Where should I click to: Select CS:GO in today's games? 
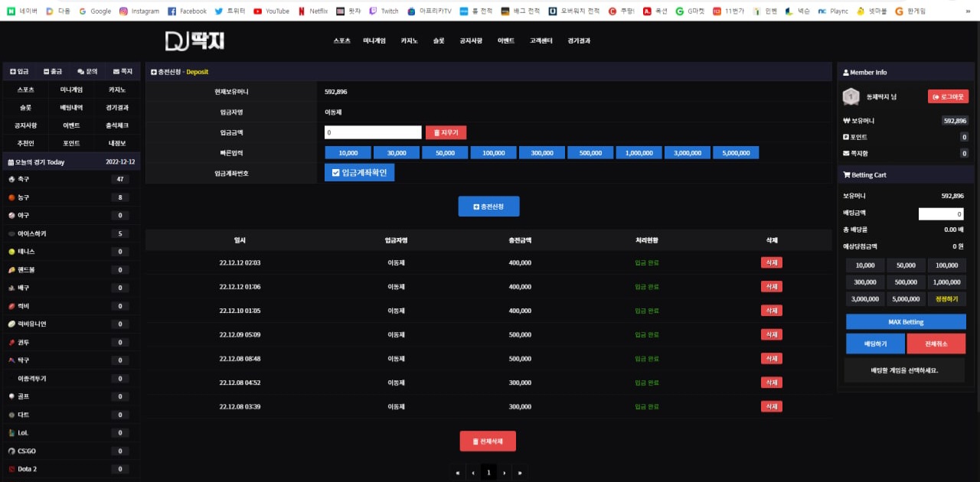(71, 451)
